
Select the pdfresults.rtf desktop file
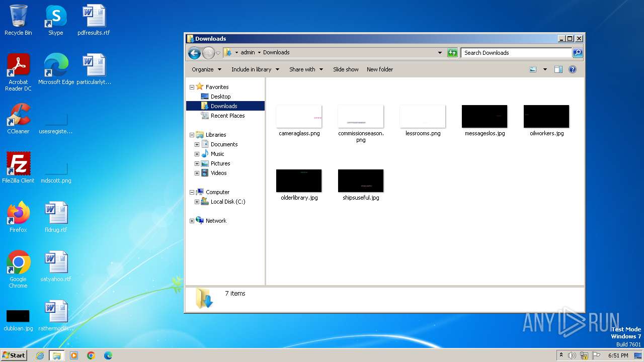[94, 21]
